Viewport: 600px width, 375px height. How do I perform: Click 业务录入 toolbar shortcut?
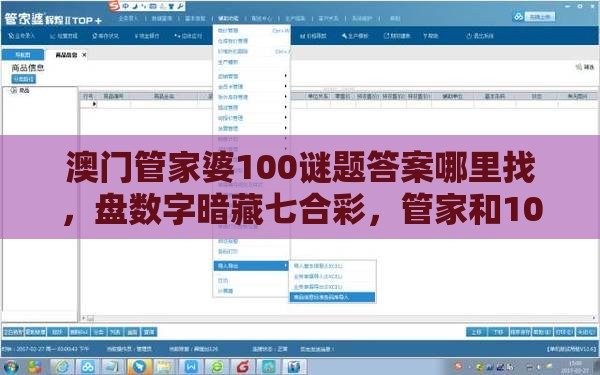22,36
